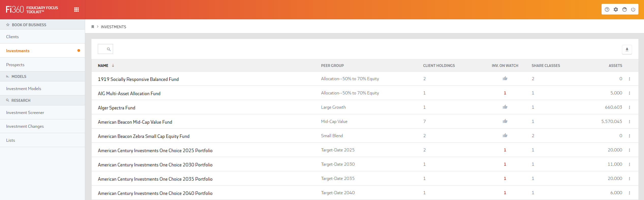The height and width of the screenshot is (200, 644).
Task: Click the download export icon
Action: pos(627,49)
